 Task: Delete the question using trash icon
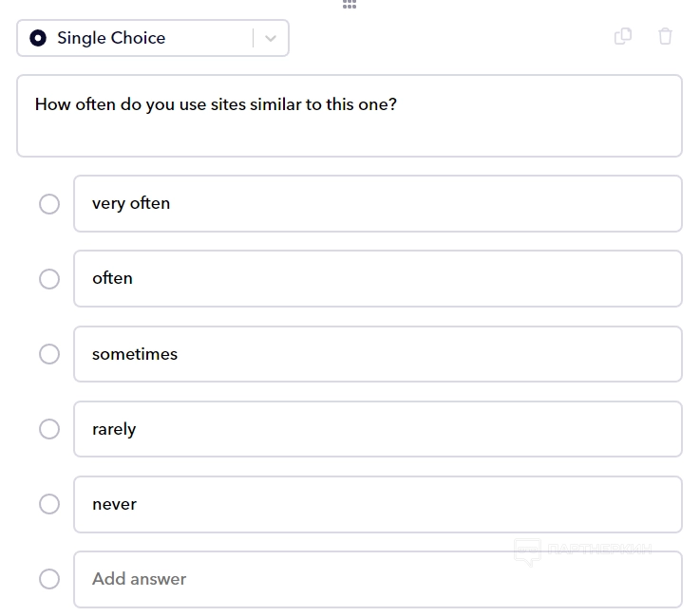click(x=665, y=37)
